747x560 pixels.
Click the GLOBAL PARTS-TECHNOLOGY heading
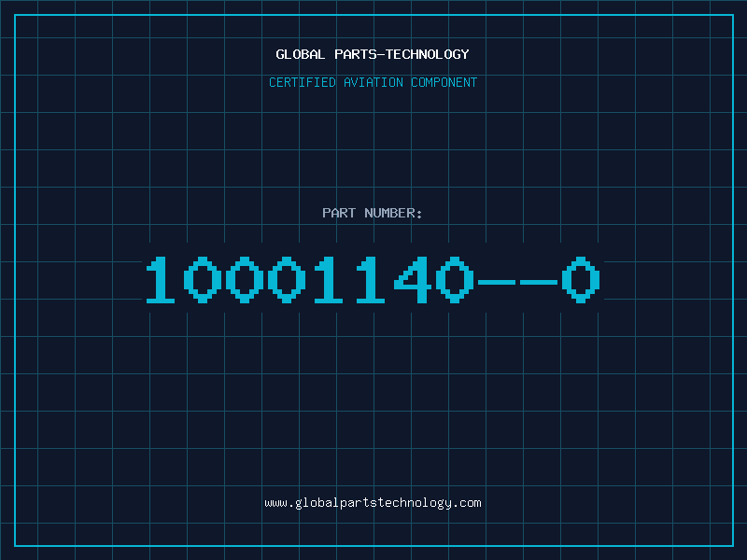click(373, 54)
